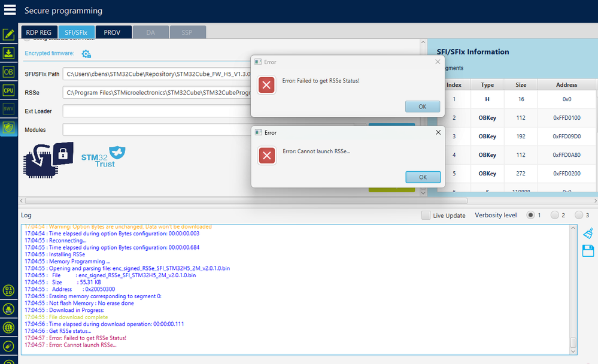Switch to RDP REG tab
Screen dimensions: 598x364
39,32
